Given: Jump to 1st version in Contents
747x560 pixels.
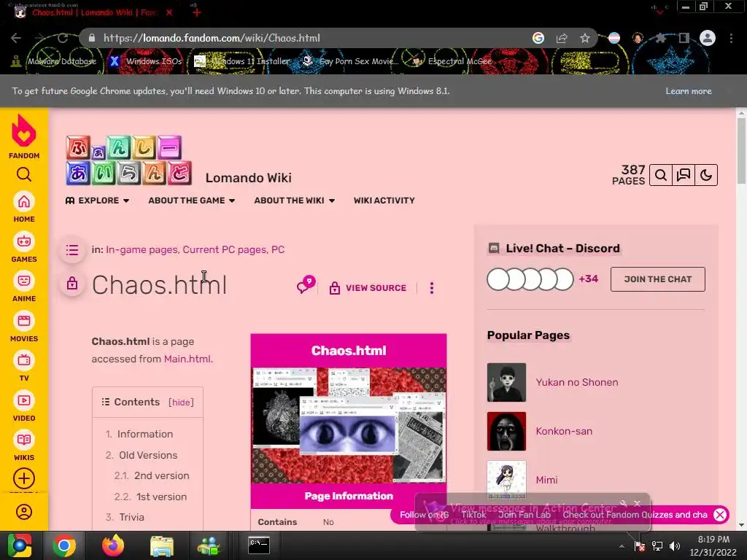Looking at the screenshot, I should (x=161, y=496).
